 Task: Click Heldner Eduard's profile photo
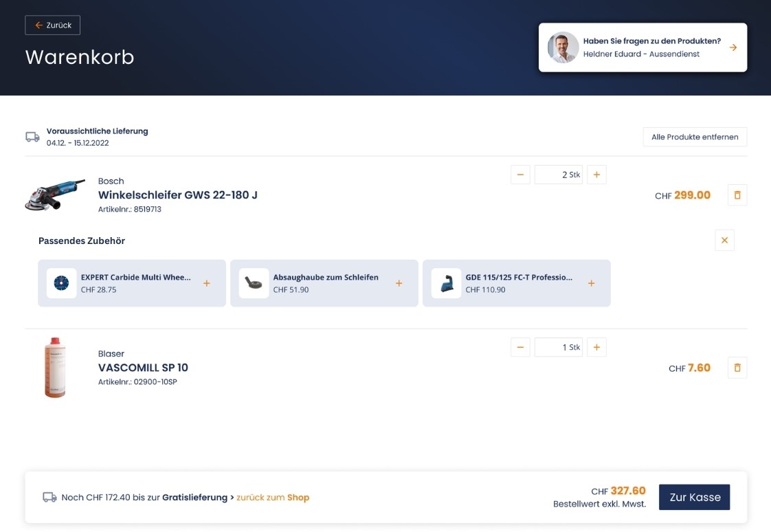(563, 47)
